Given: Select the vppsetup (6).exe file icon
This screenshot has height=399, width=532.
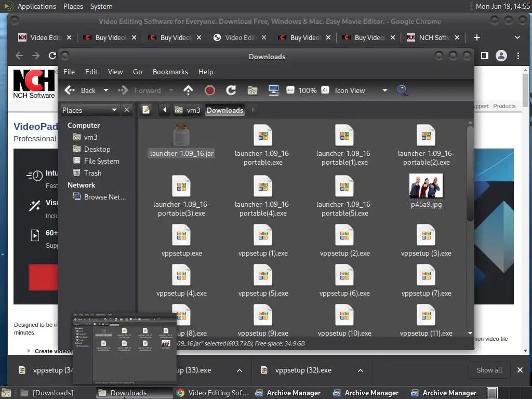Looking at the screenshot, I should 344,275.
